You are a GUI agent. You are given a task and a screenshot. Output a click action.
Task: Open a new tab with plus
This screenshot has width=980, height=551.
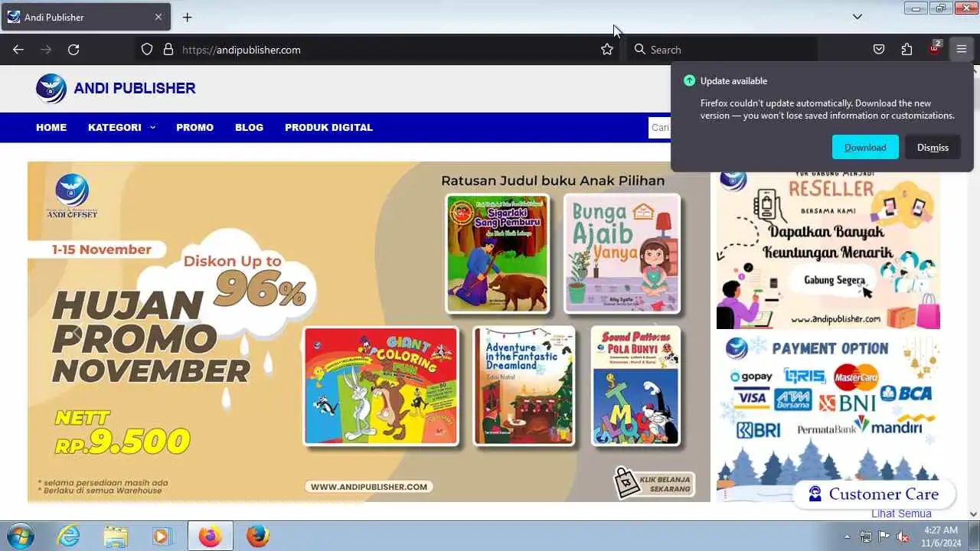187,17
